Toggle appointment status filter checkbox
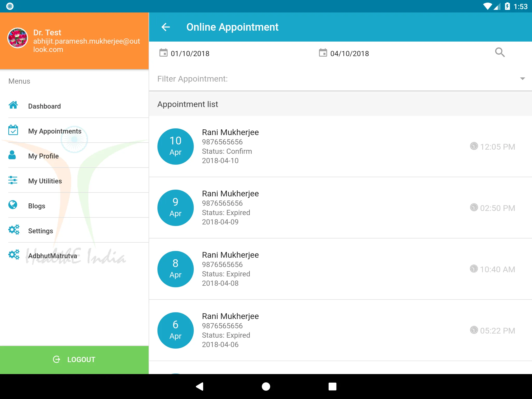Viewport: 532px width, 399px height. 523,78
